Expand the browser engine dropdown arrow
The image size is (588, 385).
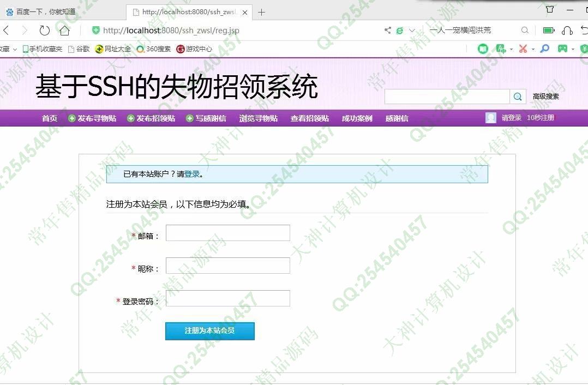click(412, 31)
